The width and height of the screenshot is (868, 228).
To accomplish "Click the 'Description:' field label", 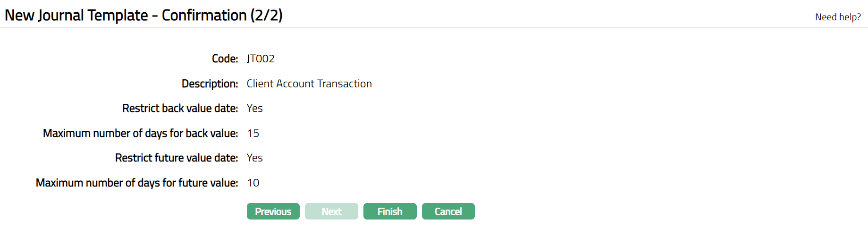I will click(210, 84).
